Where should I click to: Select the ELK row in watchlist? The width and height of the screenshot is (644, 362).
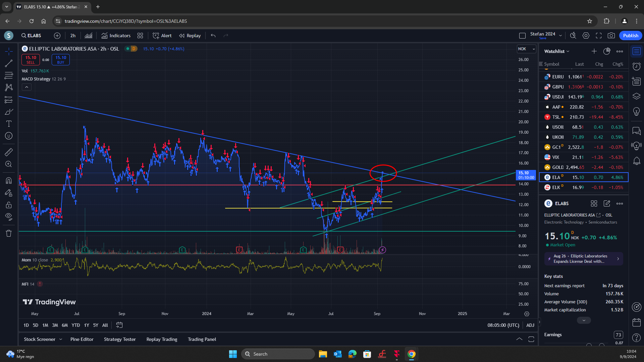[x=584, y=187]
